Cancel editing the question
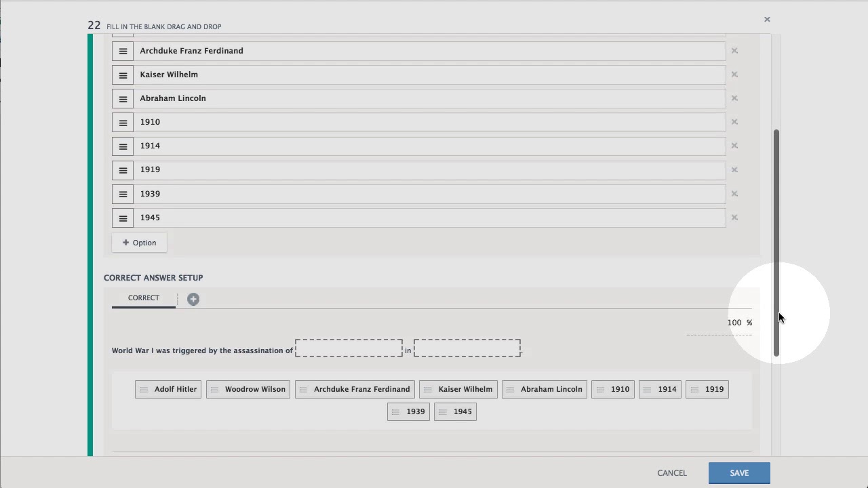Screen dimensions: 868x488 pos(672,473)
